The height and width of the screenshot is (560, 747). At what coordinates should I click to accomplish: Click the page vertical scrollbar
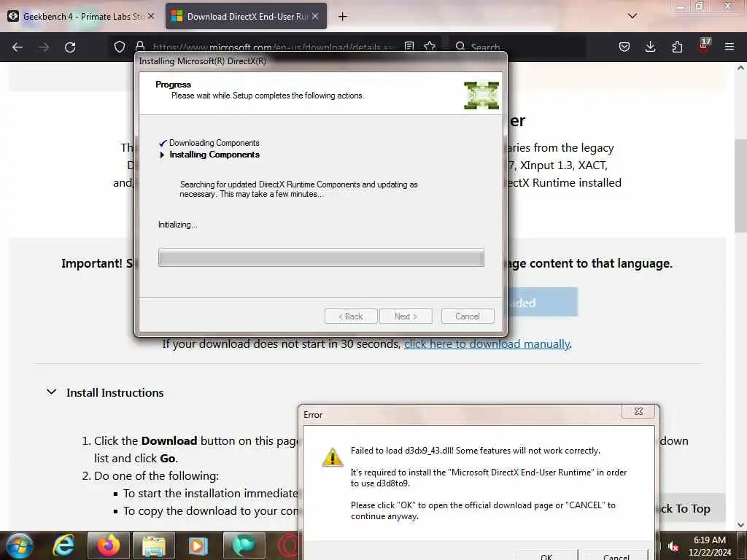(740, 186)
